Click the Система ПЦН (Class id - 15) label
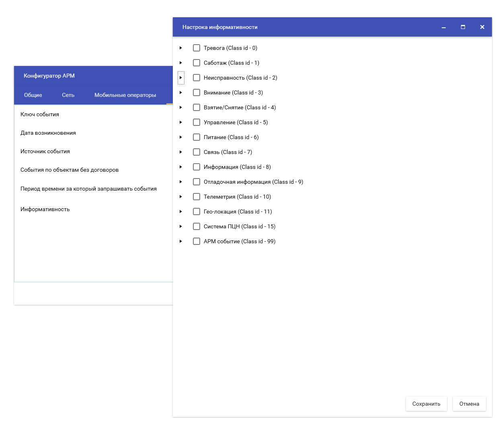This screenshot has width=504, height=429. [240, 226]
